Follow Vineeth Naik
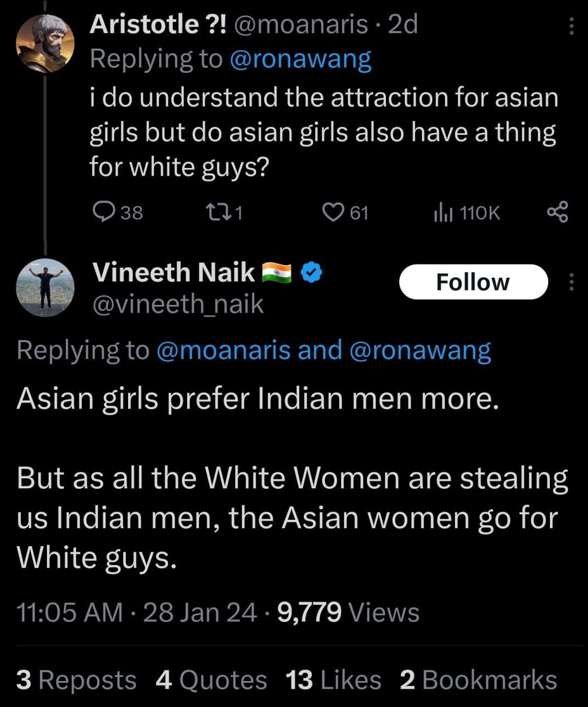Image resolution: width=588 pixels, height=707 pixels. pos(473,282)
